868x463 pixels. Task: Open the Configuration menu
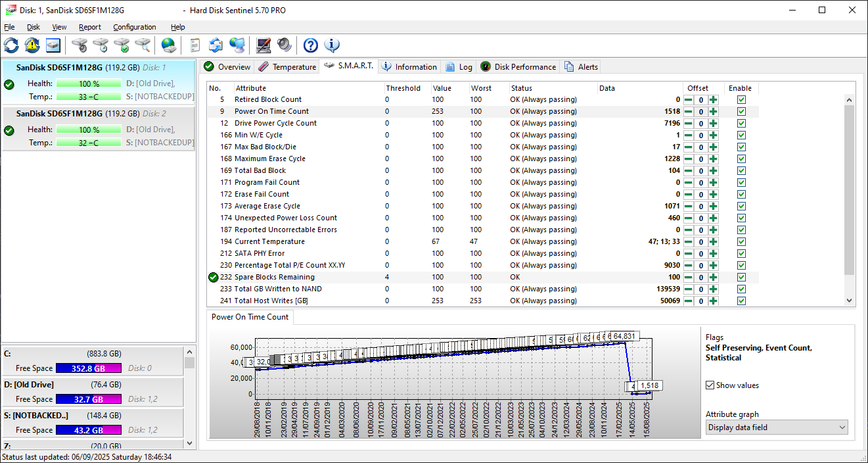[x=135, y=27]
